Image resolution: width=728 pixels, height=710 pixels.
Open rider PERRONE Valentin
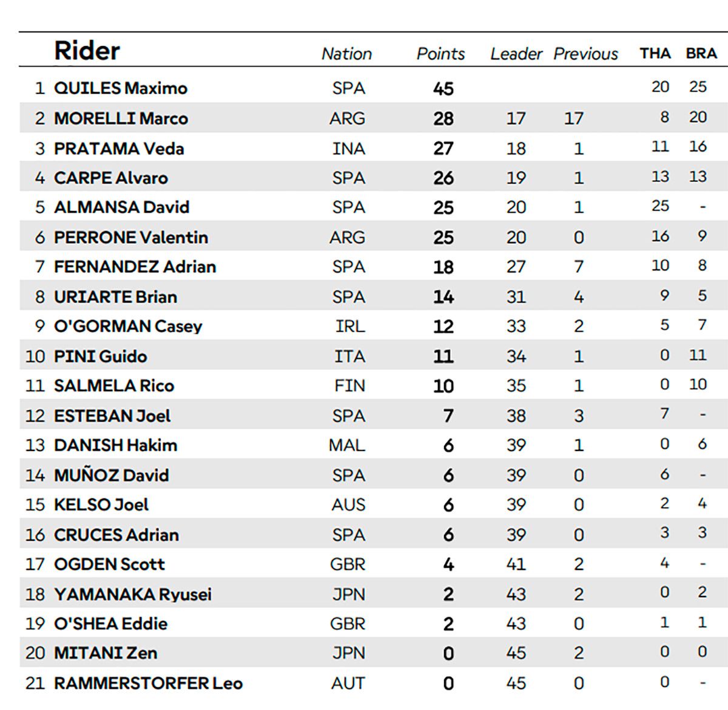click(x=130, y=237)
